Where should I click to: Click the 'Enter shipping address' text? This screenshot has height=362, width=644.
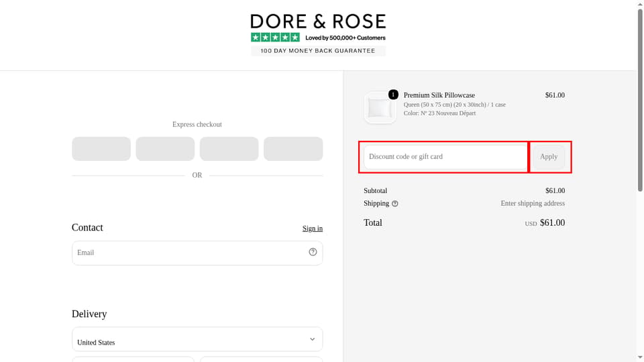(533, 204)
